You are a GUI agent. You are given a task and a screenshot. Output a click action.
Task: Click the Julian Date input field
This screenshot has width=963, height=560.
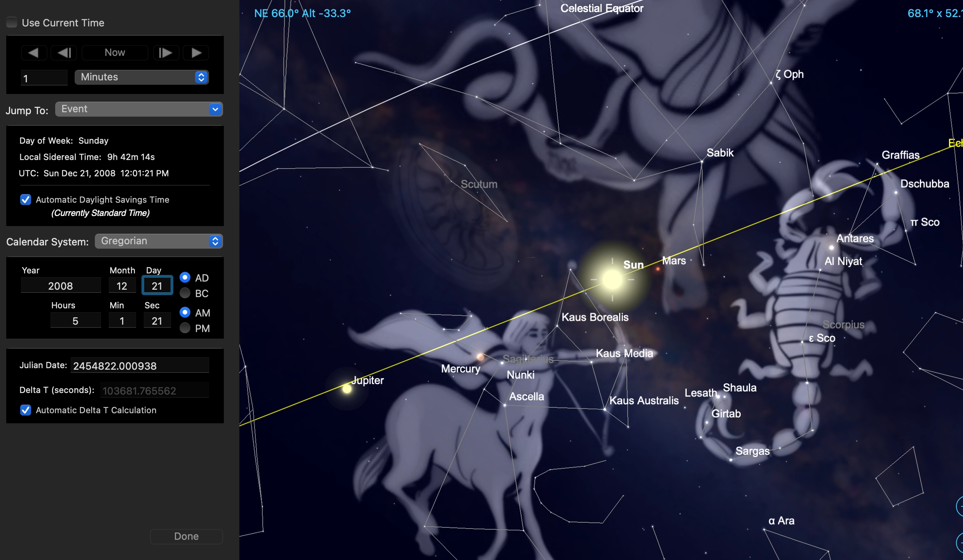coord(140,366)
